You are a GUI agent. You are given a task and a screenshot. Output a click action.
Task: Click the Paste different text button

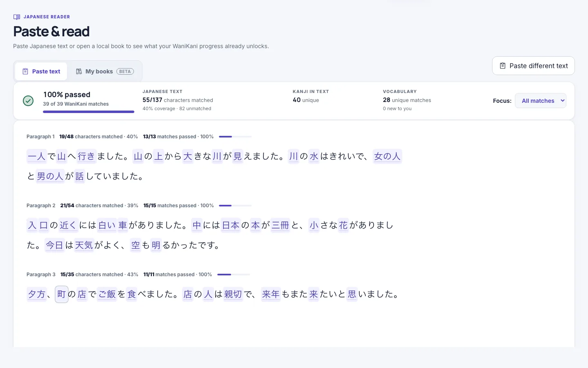coord(533,66)
